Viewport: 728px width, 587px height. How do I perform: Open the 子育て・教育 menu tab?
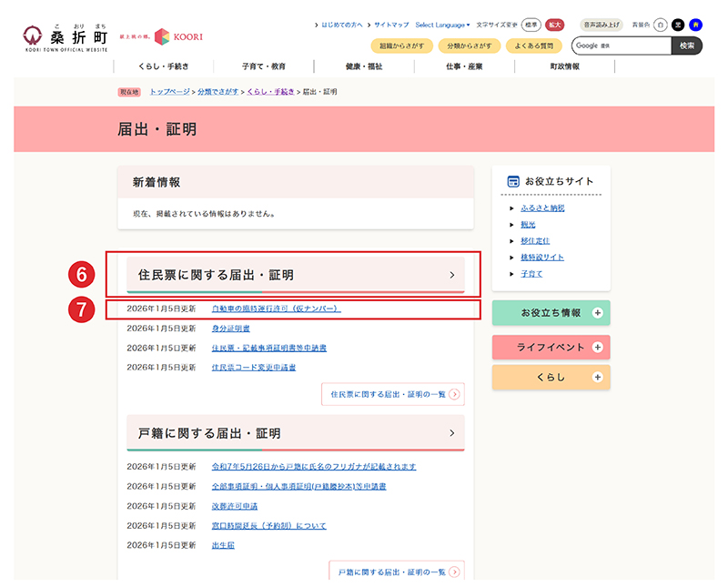(x=263, y=66)
